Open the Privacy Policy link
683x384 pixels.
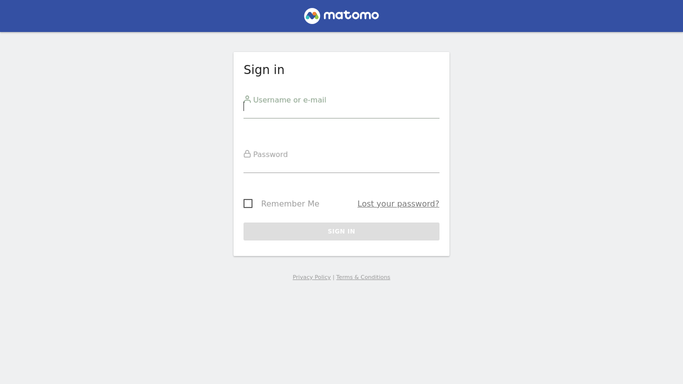(311, 277)
